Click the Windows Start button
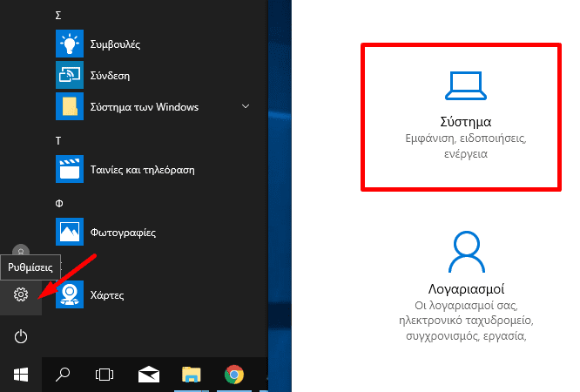 tap(21, 375)
